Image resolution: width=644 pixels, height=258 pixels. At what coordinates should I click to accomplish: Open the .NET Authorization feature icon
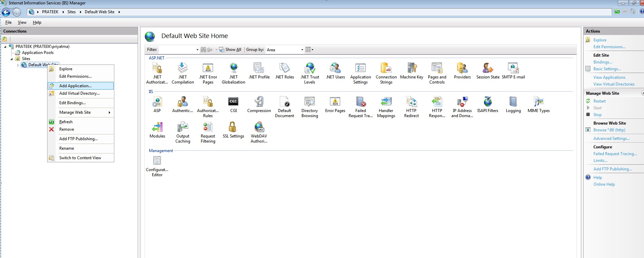(x=157, y=73)
